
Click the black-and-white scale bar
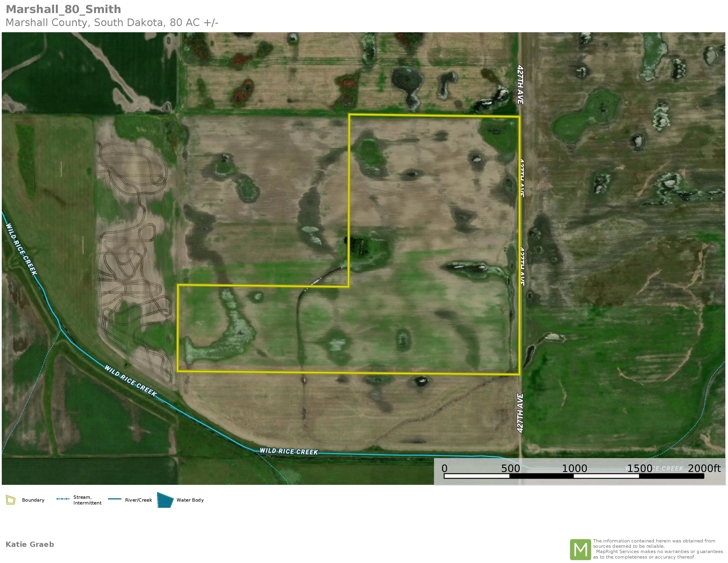click(x=574, y=476)
